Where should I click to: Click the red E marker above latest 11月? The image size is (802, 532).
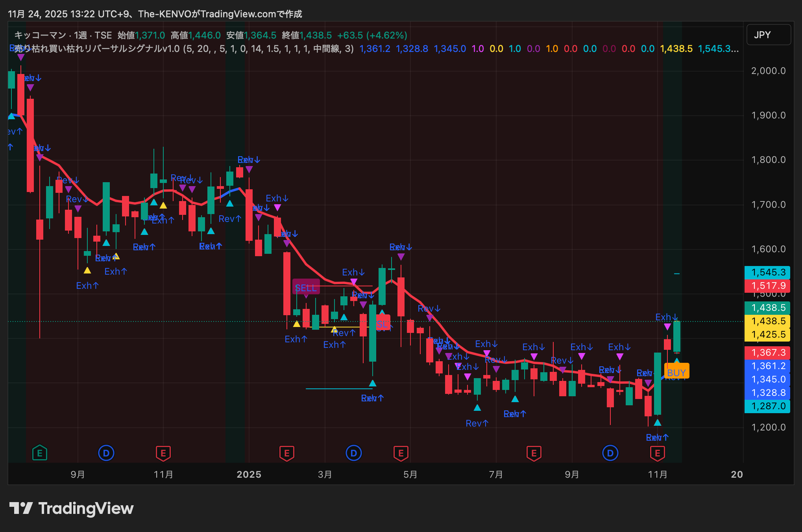pos(657,453)
